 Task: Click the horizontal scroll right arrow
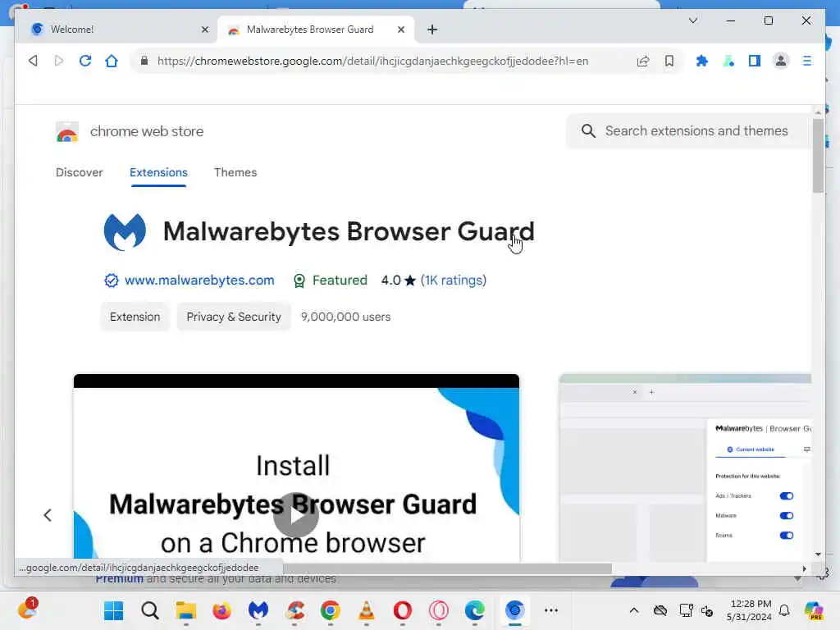click(x=804, y=569)
